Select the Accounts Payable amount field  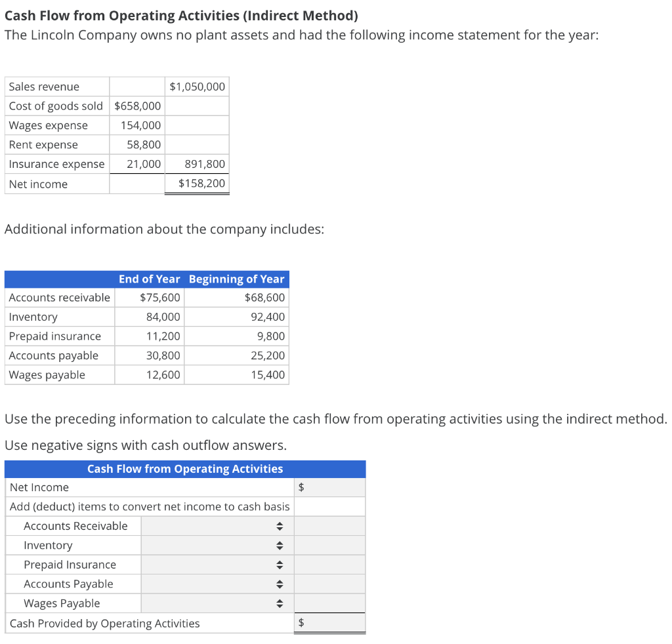(330, 584)
